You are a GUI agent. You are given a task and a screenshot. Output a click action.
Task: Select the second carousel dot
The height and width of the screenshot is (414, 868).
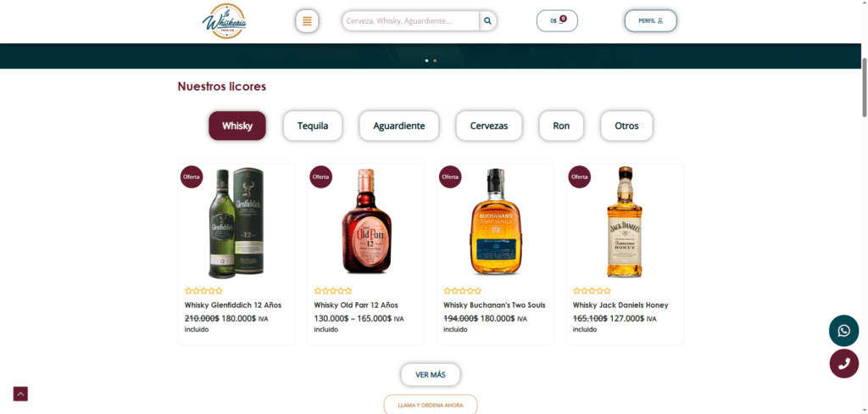coord(435,60)
